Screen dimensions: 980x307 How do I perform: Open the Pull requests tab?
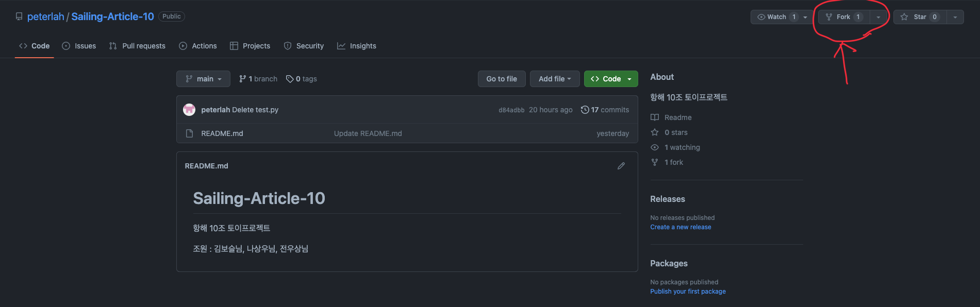coord(137,46)
